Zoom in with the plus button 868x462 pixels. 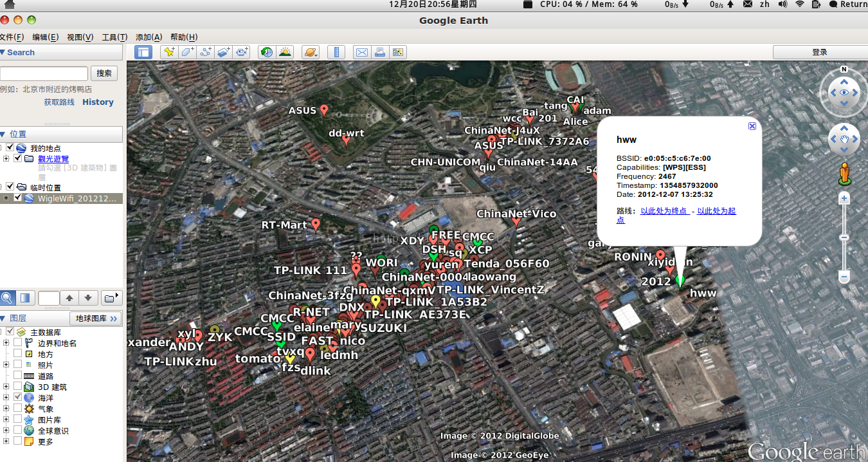[844, 199]
